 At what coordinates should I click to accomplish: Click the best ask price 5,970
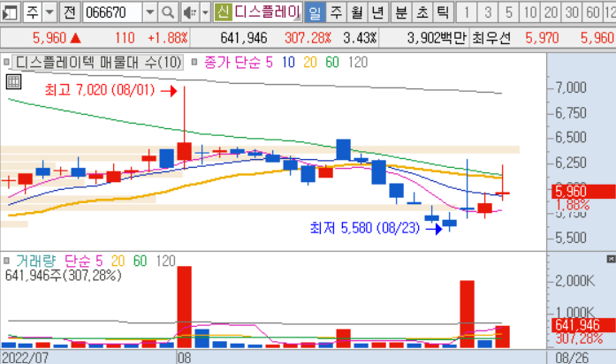pos(542,38)
